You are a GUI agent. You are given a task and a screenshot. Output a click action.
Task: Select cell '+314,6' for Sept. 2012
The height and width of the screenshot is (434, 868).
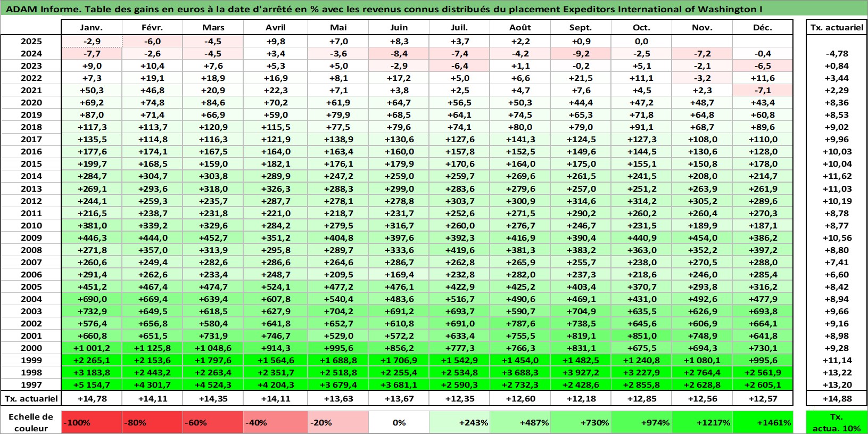click(581, 201)
